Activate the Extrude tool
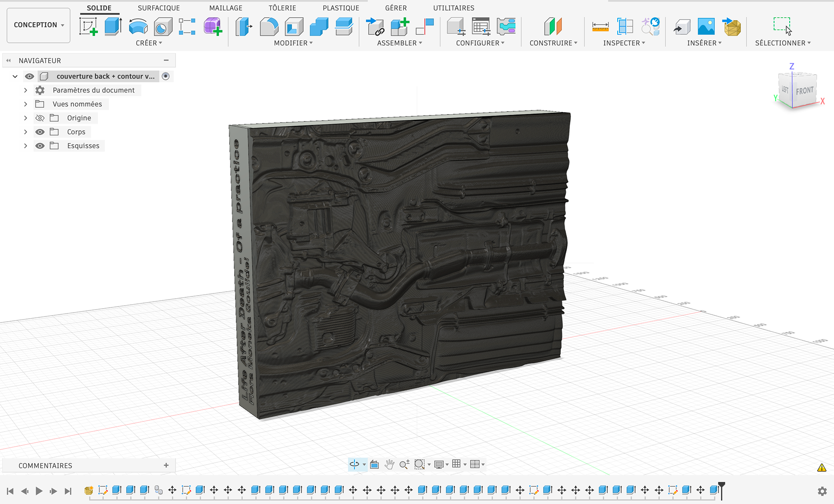This screenshot has height=504, width=834. click(113, 26)
